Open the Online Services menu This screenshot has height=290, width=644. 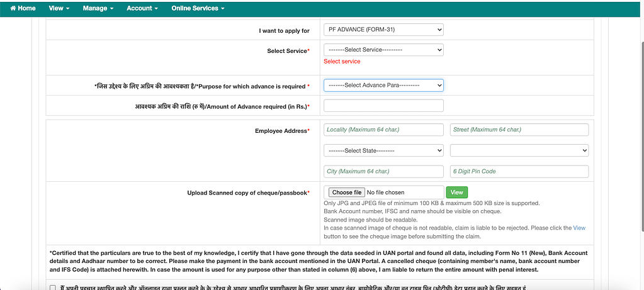[x=198, y=8]
